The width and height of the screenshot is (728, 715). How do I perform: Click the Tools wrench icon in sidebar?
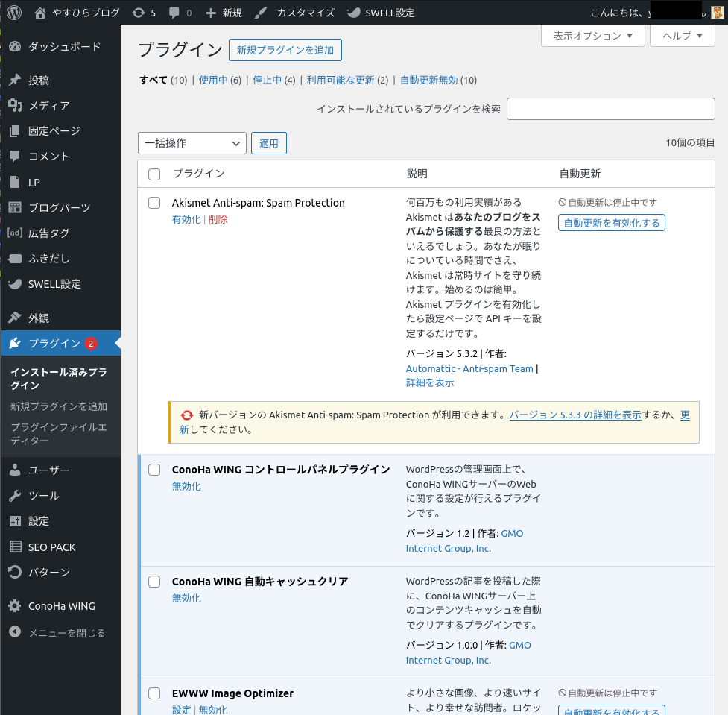coord(15,496)
